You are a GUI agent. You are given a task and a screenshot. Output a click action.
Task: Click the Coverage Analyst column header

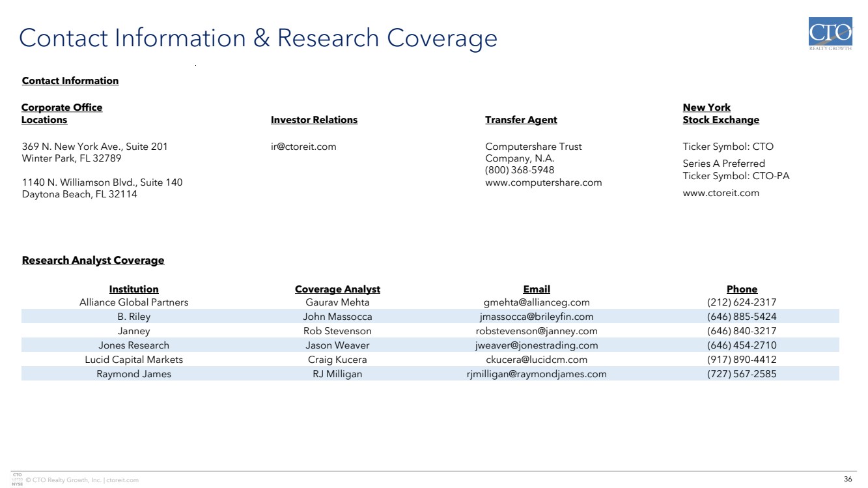click(x=337, y=289)
